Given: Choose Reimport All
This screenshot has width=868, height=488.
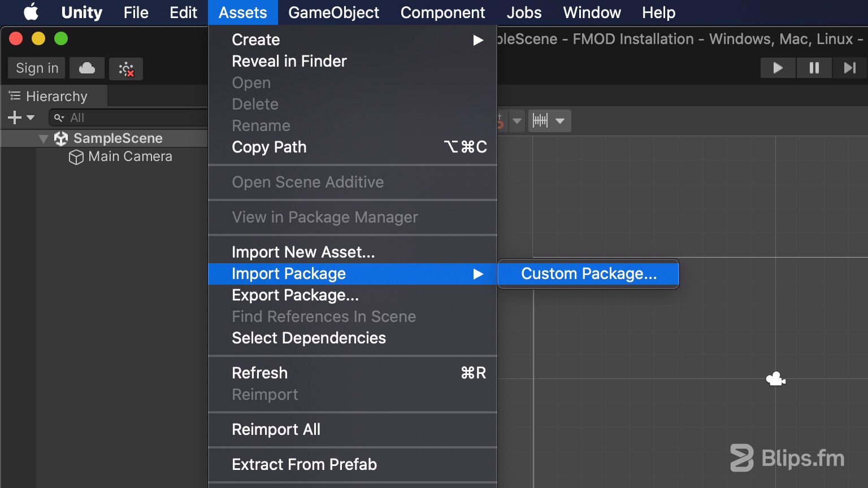Looking at the screenshot, I should (353, 429).
